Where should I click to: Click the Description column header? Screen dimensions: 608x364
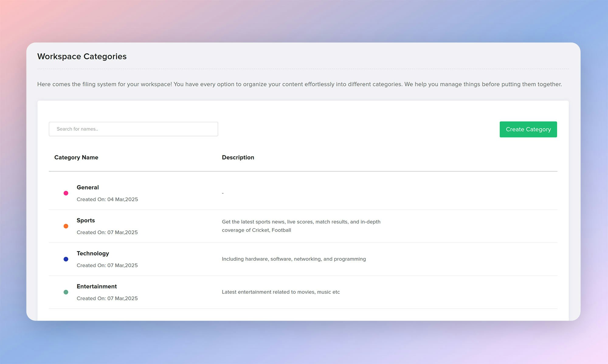[238, 157]
